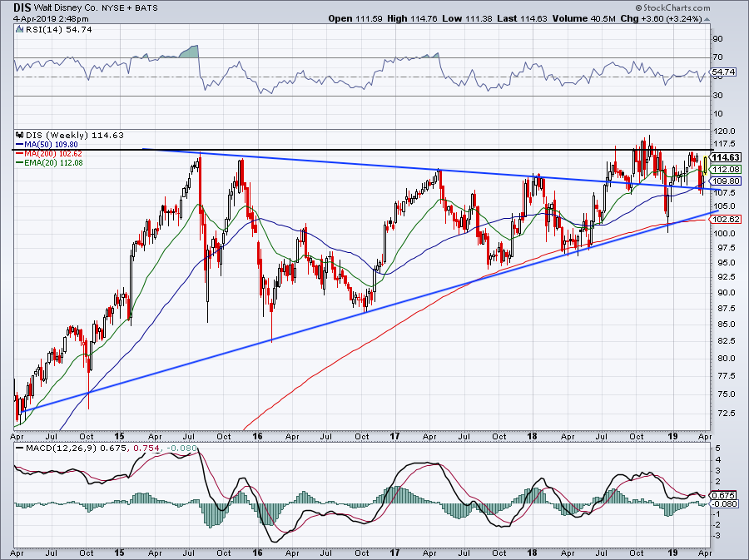Click the up-arrow icon after Chg percentage
This screenshot has height=560, width=749.
point(707,19)
